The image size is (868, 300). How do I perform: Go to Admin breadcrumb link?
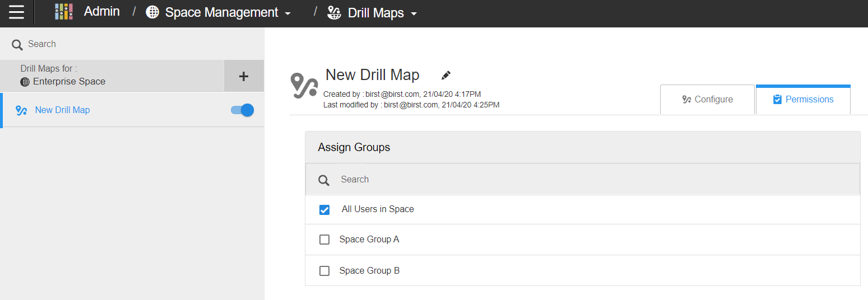click(x=101, y=11)
